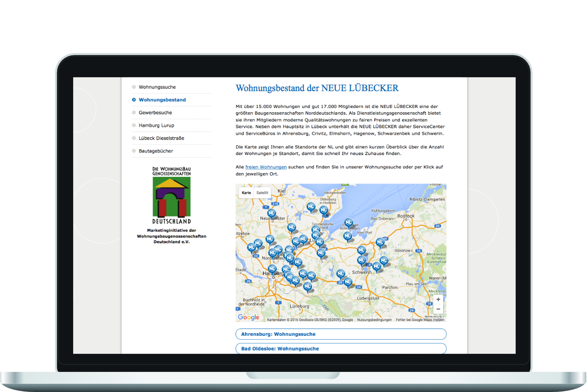Click the NL marker on Hamburg city center
The width and height of the screenshot is (588, 392).
click(272, 269)
